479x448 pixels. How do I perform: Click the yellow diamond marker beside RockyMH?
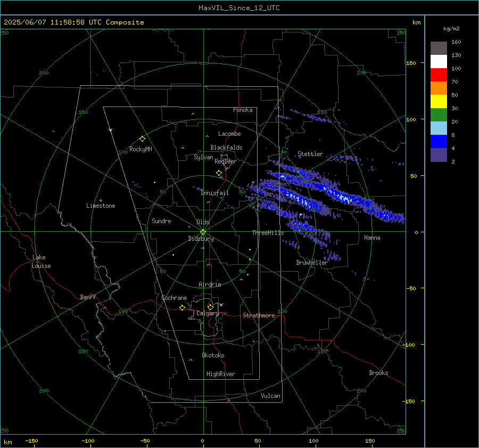[142, 139]
